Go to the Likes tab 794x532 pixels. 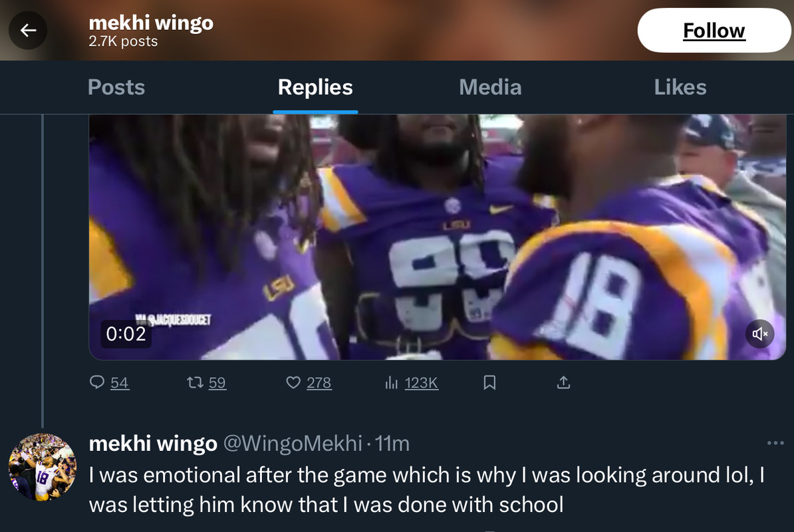click(680, 87)
